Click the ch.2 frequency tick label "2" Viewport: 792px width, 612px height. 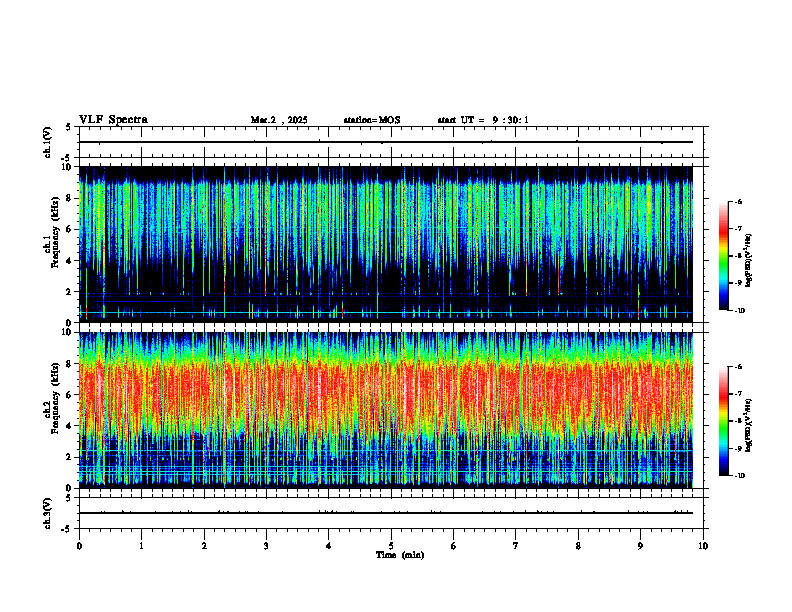pyautogui.click(x=70, y=457)
